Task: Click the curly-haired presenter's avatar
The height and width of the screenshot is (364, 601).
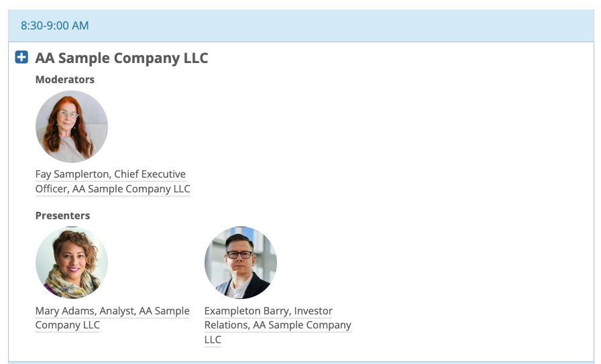Action: 72,262
